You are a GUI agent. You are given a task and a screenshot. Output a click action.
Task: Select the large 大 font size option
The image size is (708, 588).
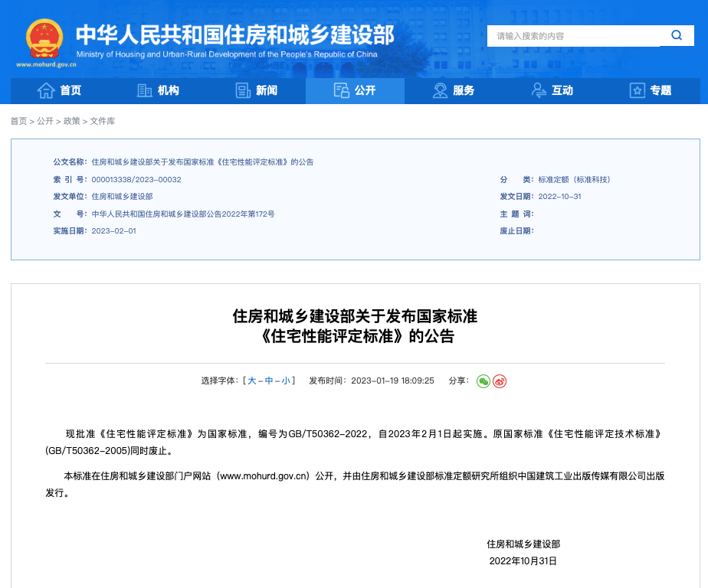coord(251,381)
